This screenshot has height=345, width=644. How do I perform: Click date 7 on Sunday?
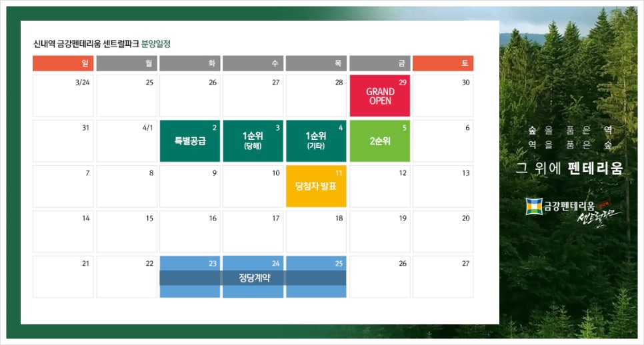tap(63, 186)
